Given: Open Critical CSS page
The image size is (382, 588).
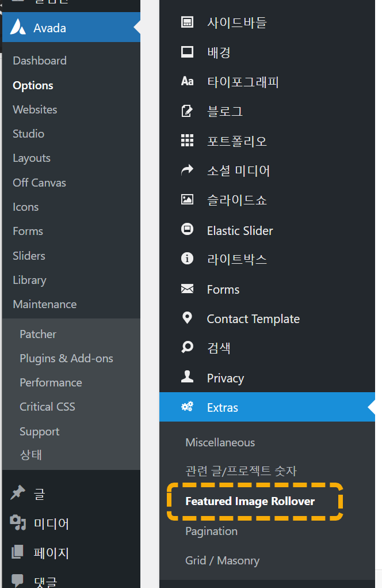Looking at the screenshot, I should [47, 407].
